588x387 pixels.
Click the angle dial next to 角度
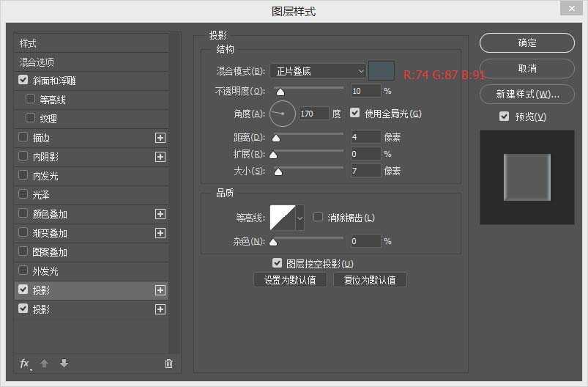283,114
